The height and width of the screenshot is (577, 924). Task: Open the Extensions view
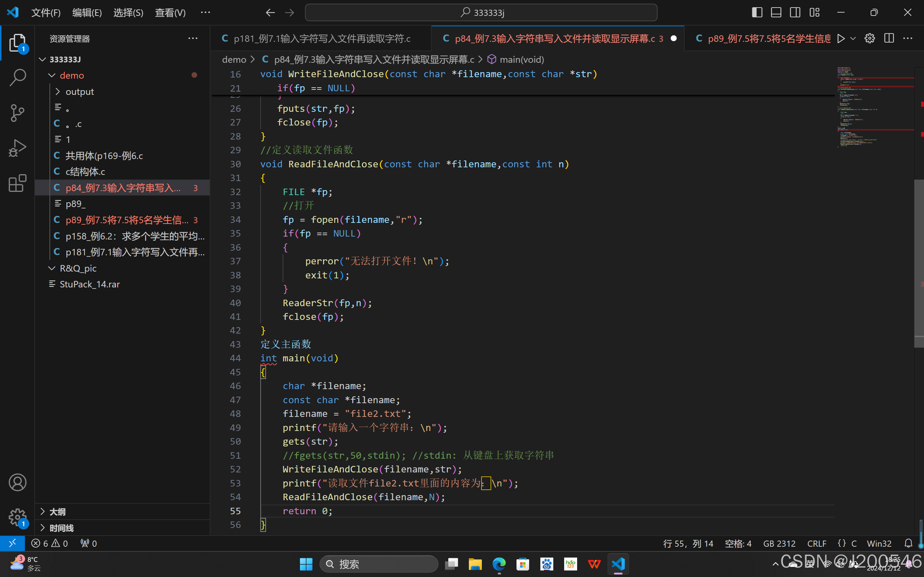coord(17,184)
